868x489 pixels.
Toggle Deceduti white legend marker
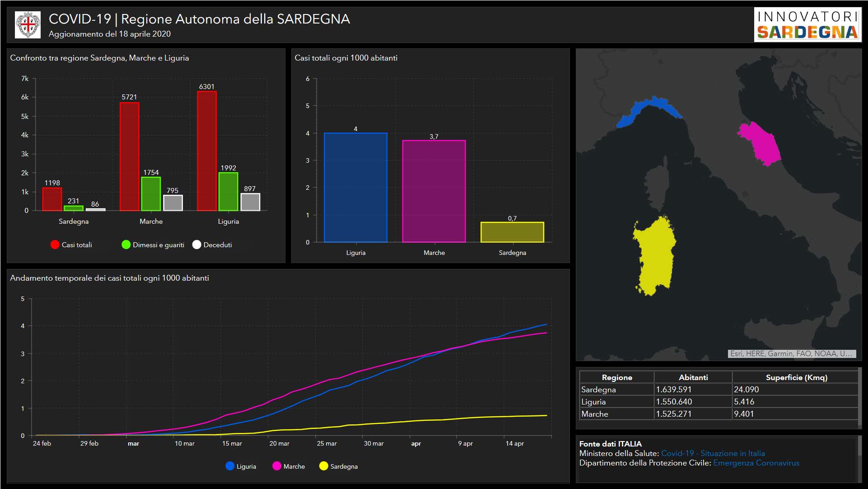196,244
